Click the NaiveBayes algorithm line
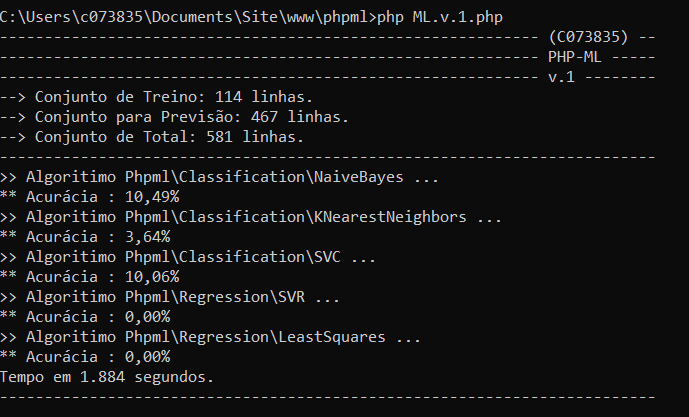Screen dimensions: 689x417 click(x=219, y=177)
